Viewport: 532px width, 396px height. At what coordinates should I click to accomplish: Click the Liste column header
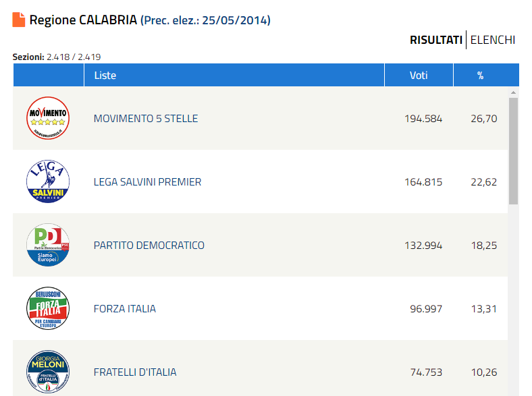234,75
